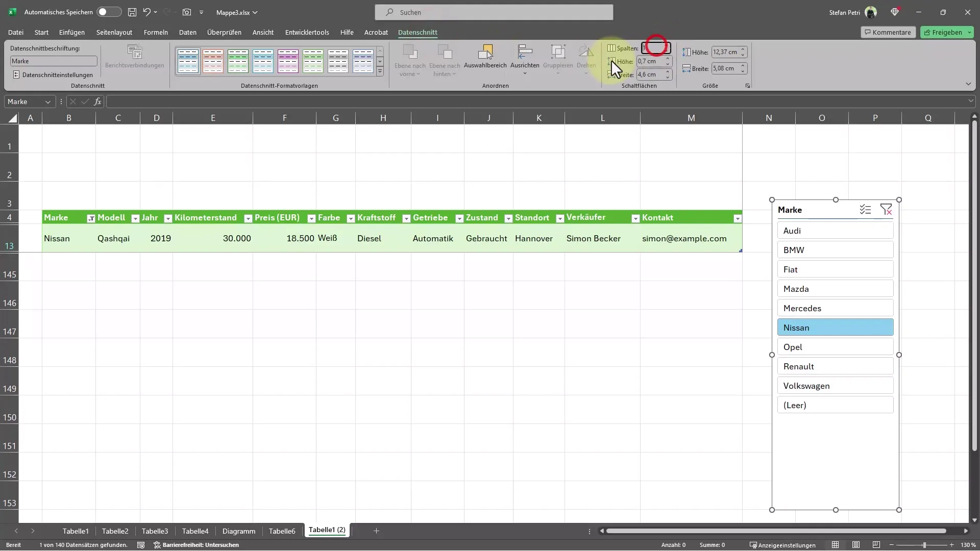980x551 pixels.
Task: Select Volkswagen in the slicer
Action: (x=836, y=386)
